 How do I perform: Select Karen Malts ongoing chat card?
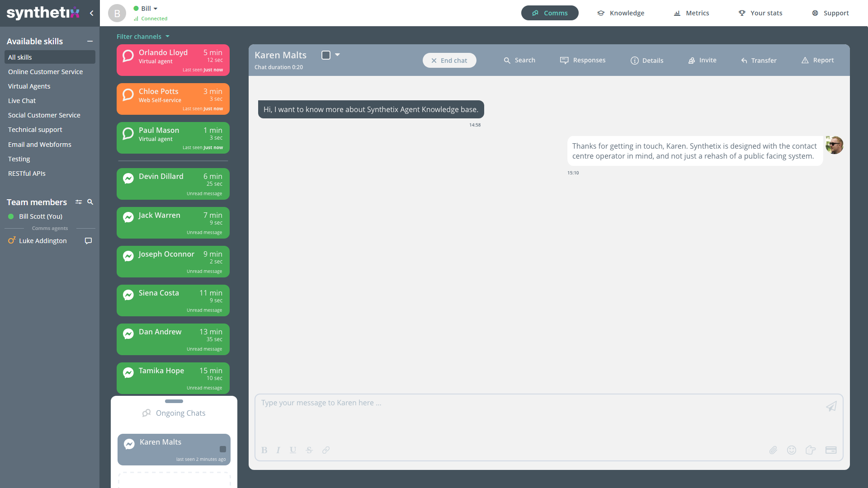pos(174,450)
